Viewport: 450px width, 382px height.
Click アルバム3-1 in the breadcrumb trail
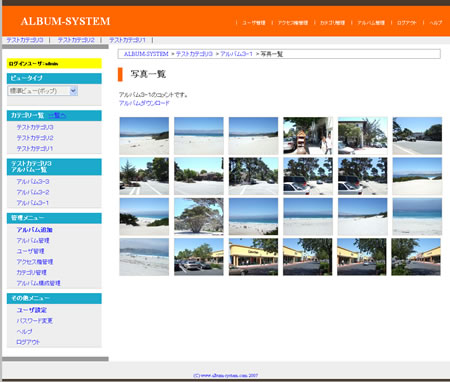point(236,54)
